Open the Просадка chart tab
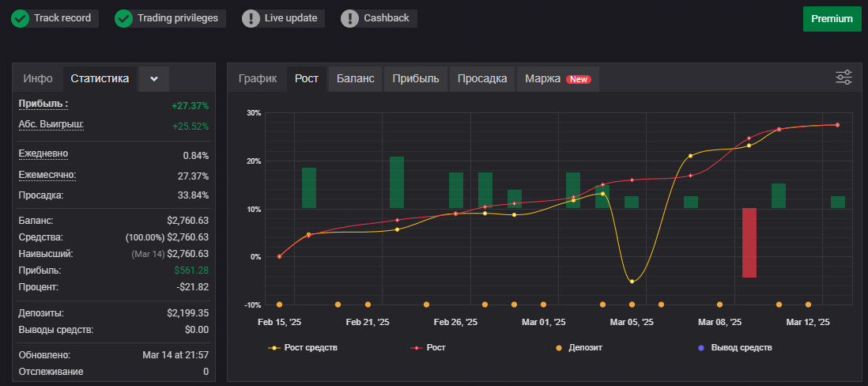This screenshot has height=386, width=868. tap(482, 78)
